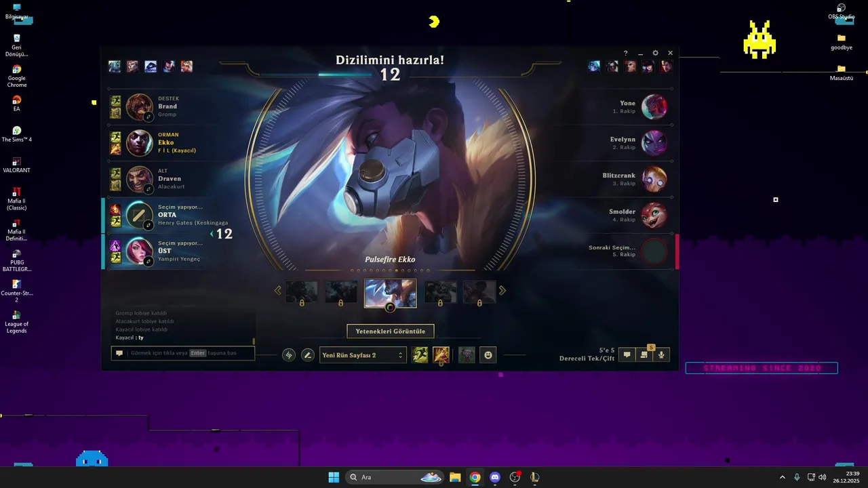Viewport: 868px width, 488px height.
Task: Request swap with ÜST player Yampiri Yengeç
Action: [x=149, y=261]
